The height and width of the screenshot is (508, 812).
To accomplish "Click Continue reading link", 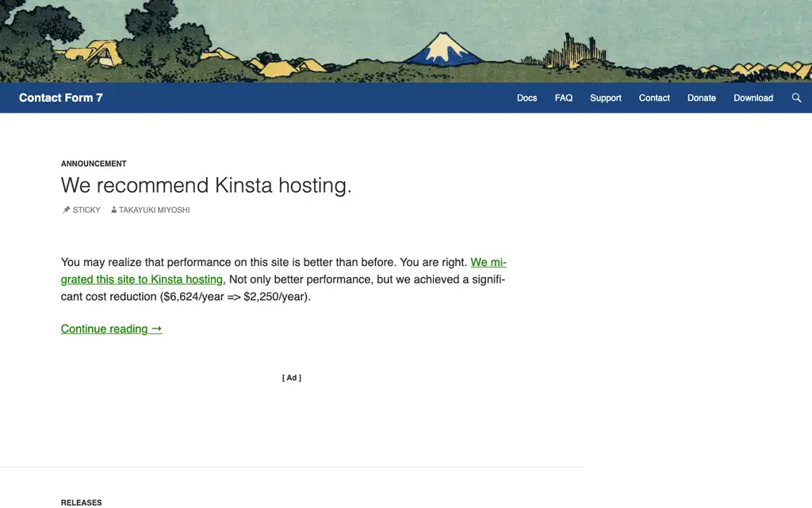I will click(111, 329).
